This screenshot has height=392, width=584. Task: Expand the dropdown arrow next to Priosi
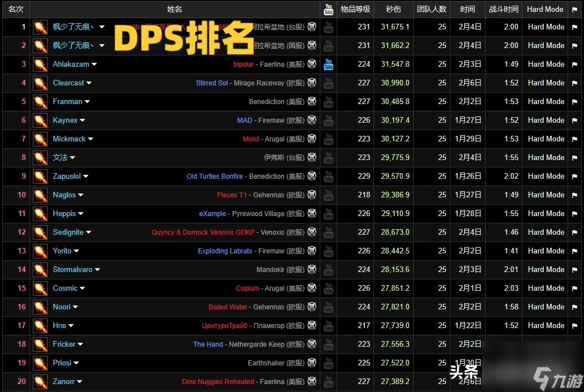point(76,363)
